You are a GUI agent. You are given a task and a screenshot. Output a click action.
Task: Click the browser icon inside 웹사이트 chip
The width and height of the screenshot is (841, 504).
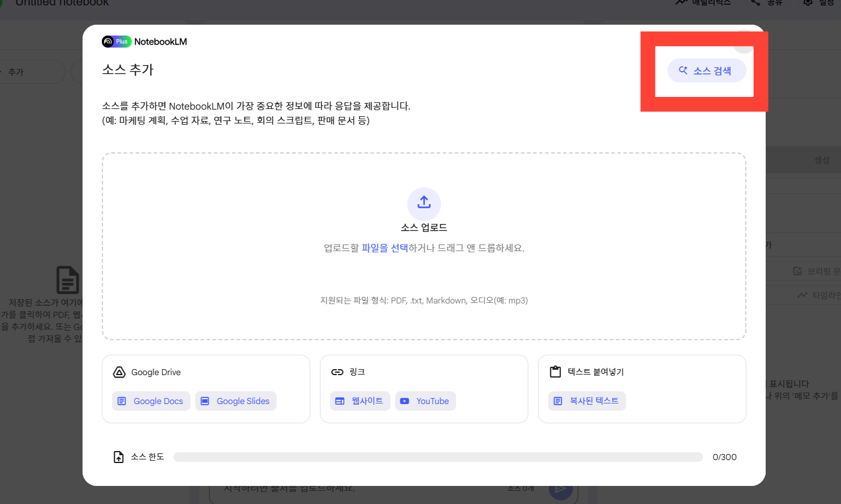click(340, 401)
